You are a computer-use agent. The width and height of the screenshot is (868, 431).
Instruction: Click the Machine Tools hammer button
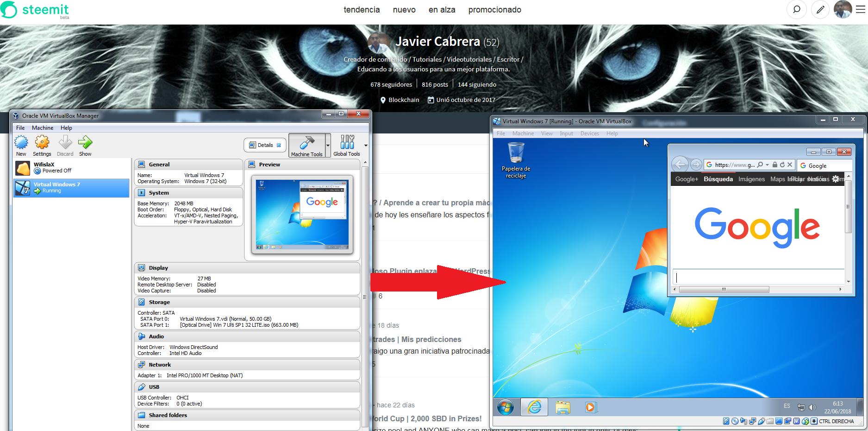[307, 146]
